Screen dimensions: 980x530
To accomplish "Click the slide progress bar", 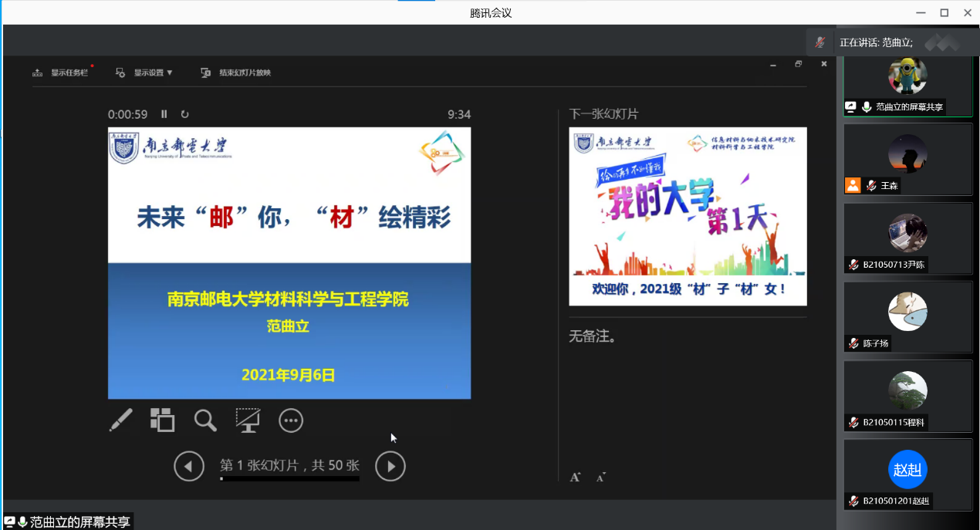I will click(289, 479).
